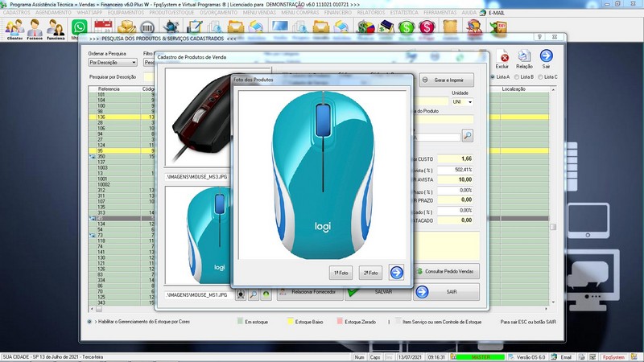644x362 pixels.
Task: Select row with Referencia 1003
Action: [122, 167]
